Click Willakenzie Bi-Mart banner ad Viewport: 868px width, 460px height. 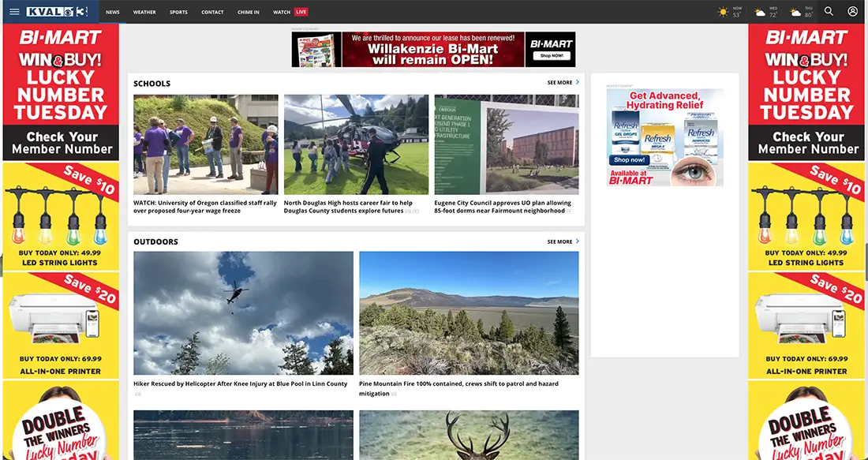click(433, 49)
